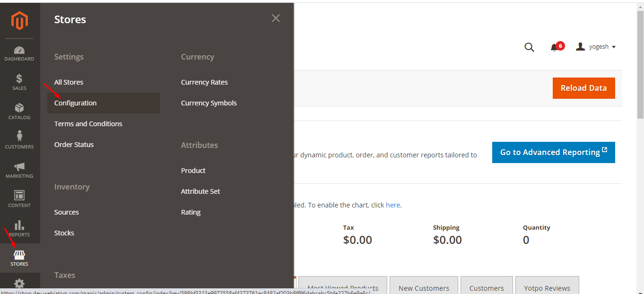Image resolution: width=644 pixels, height=294 pixels.
Task: Select the Content icon
Action: tap(19, 198)
